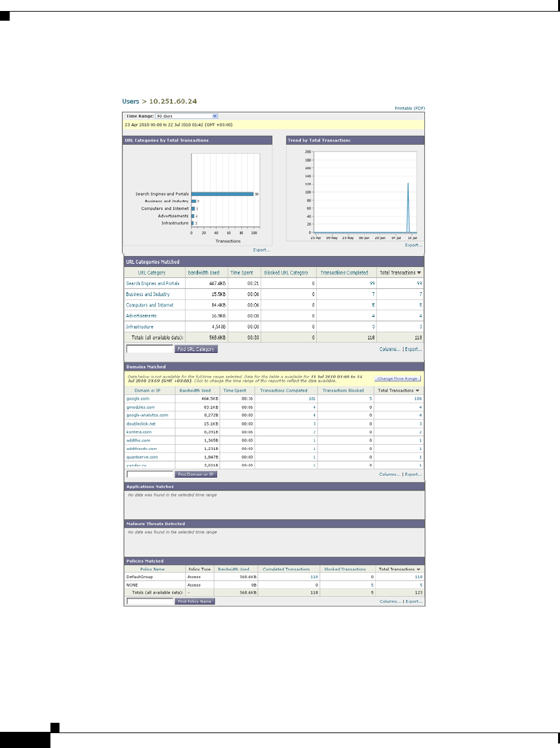Click the Find URL Category button
Image resolution: width=560 pixels, height=748 pixels.
coord(196,349)
